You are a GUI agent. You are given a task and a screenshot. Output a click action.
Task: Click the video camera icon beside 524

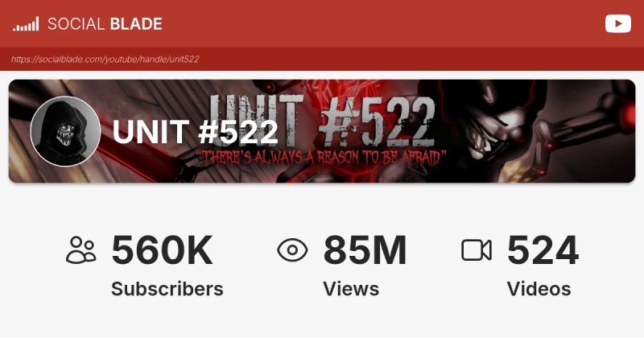pos(477,250)
